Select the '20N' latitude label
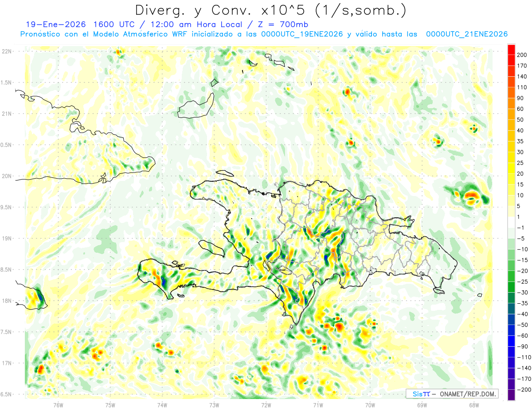Image resolution: width=532 pixels, height=411 pixels. tap(7, 176)
